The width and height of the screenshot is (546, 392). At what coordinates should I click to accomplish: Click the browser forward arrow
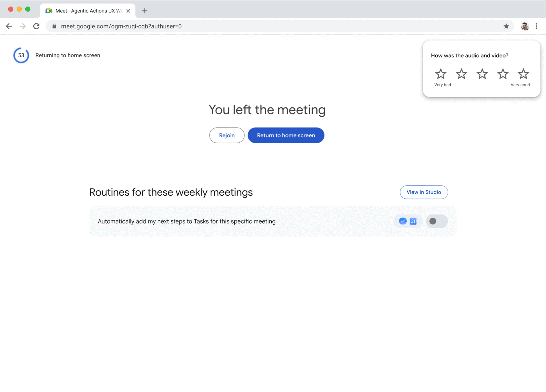pos(23,26)
